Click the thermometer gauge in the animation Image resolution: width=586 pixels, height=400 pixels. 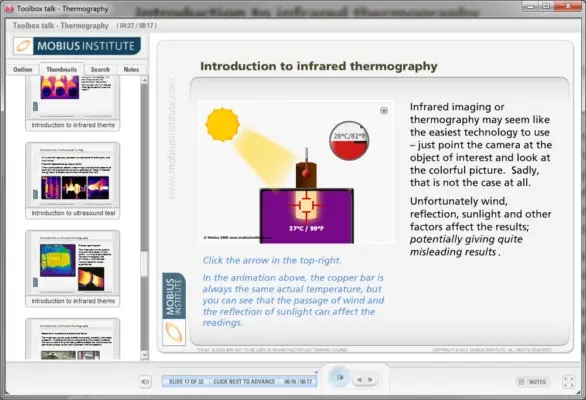tap(349, 141)
